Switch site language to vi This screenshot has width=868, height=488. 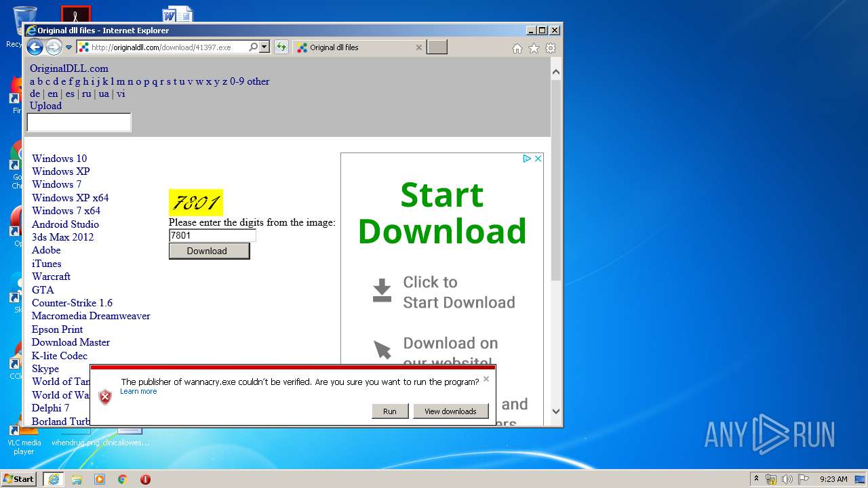coord(121,94)
